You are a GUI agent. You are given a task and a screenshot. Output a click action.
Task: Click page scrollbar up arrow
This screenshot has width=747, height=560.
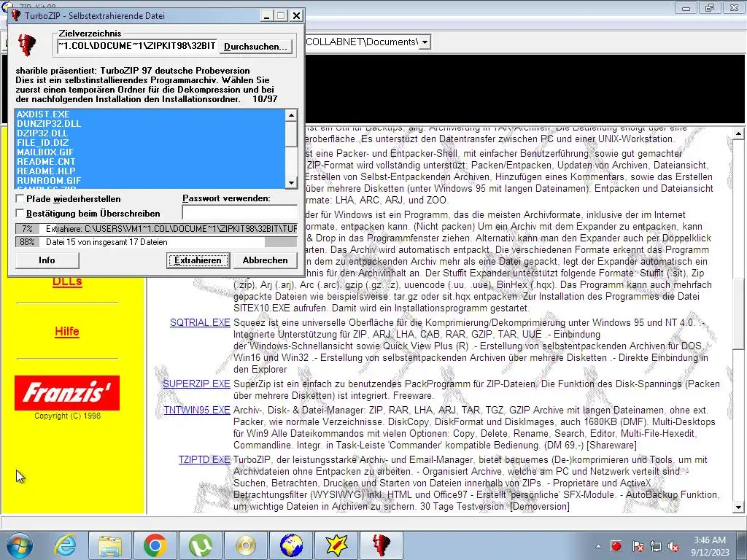[738, 134]
